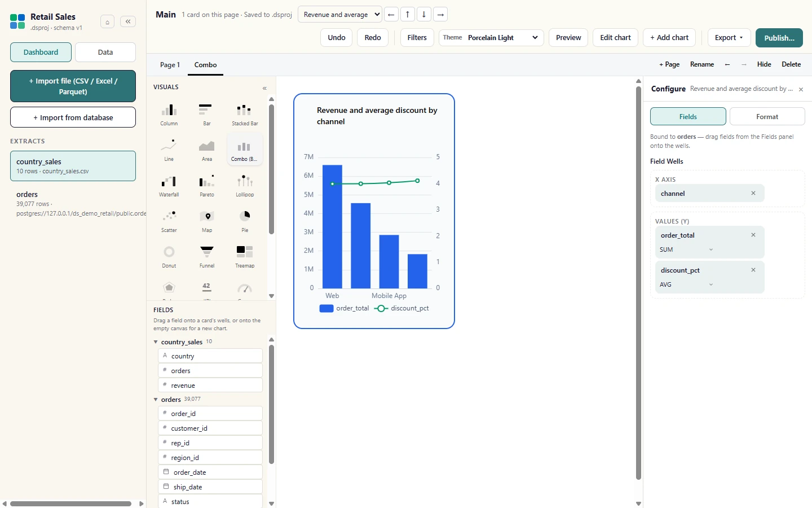Select the Pareto visual
Screen dimensions: 812x508
pos(207,185)
